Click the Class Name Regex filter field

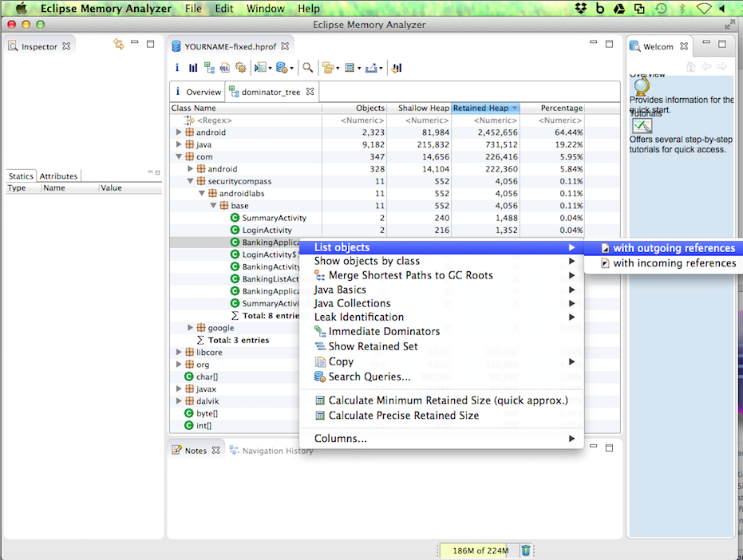215,120
